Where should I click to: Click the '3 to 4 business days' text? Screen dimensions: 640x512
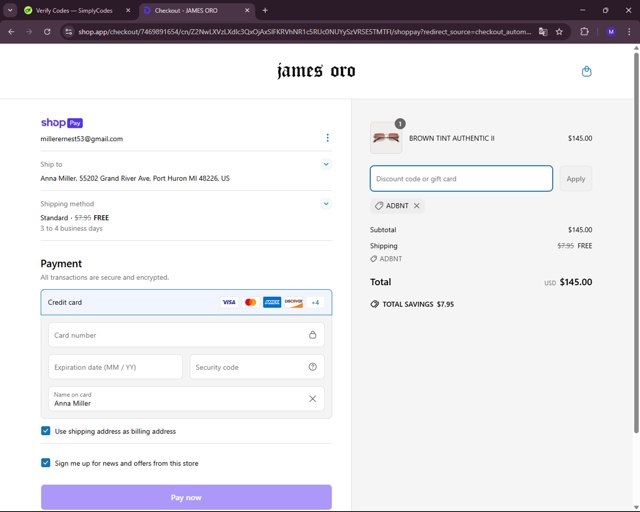pos(71,228)
